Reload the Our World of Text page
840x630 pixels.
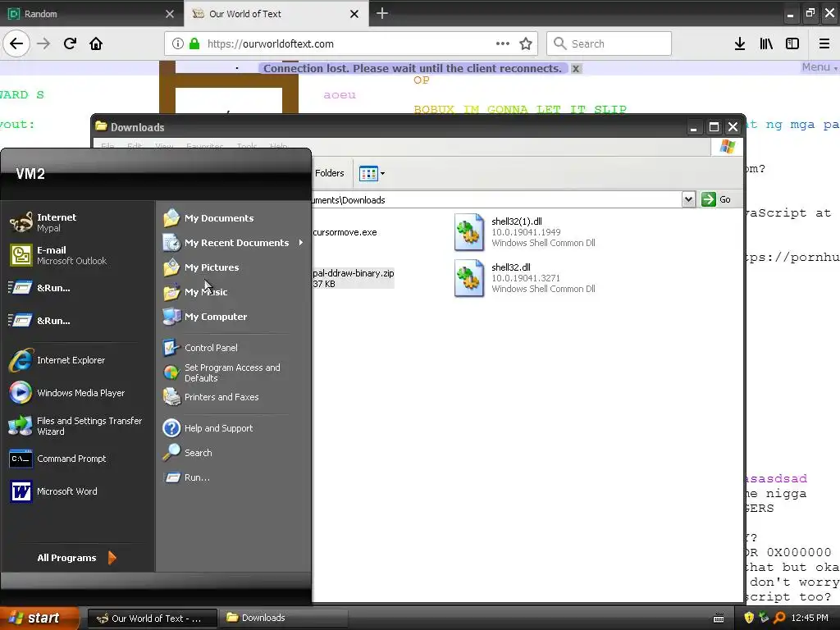point(70,43)
